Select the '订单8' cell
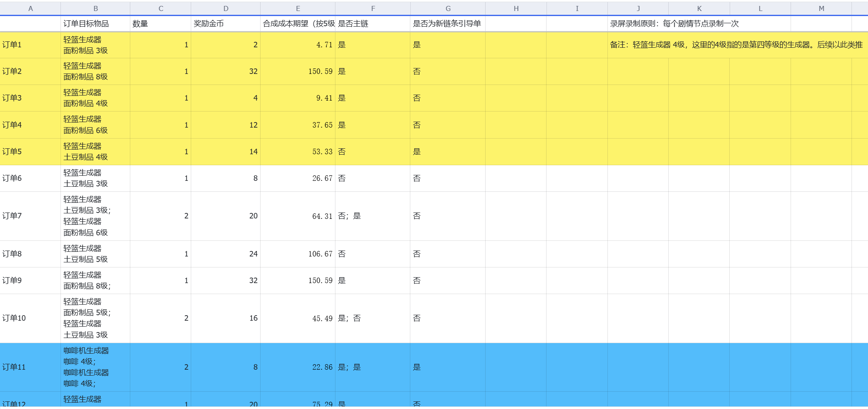Image resolution: width=868 pixels, height=409 pixels. point(30,254)
